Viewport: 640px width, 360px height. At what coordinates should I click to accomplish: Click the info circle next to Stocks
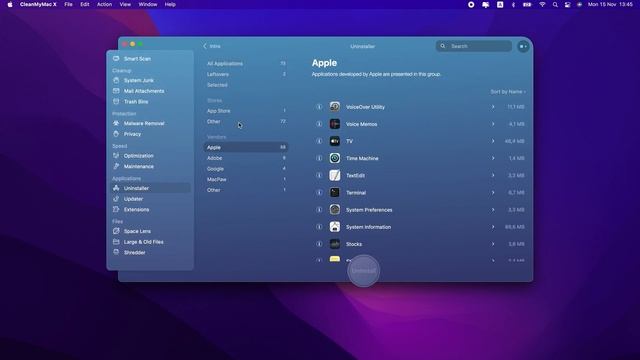coord(319,244)
